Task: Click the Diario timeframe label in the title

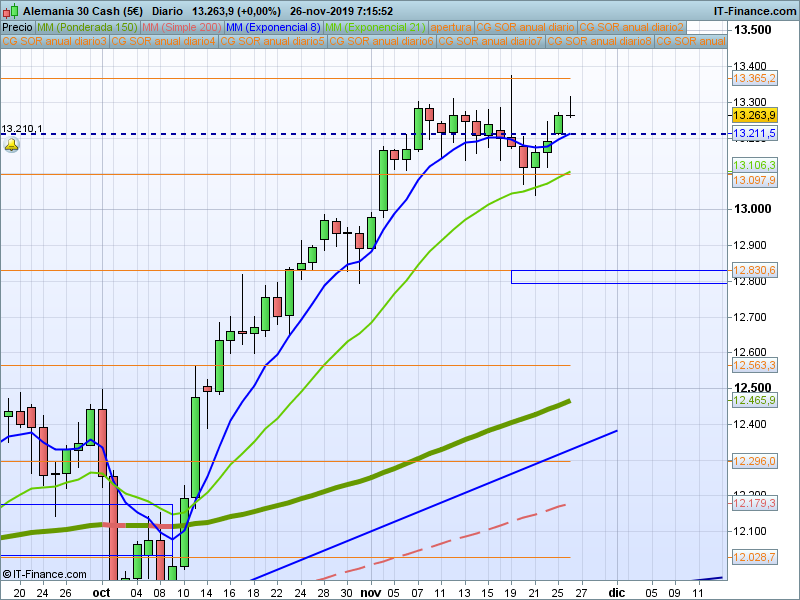Action: pos(167,11)
